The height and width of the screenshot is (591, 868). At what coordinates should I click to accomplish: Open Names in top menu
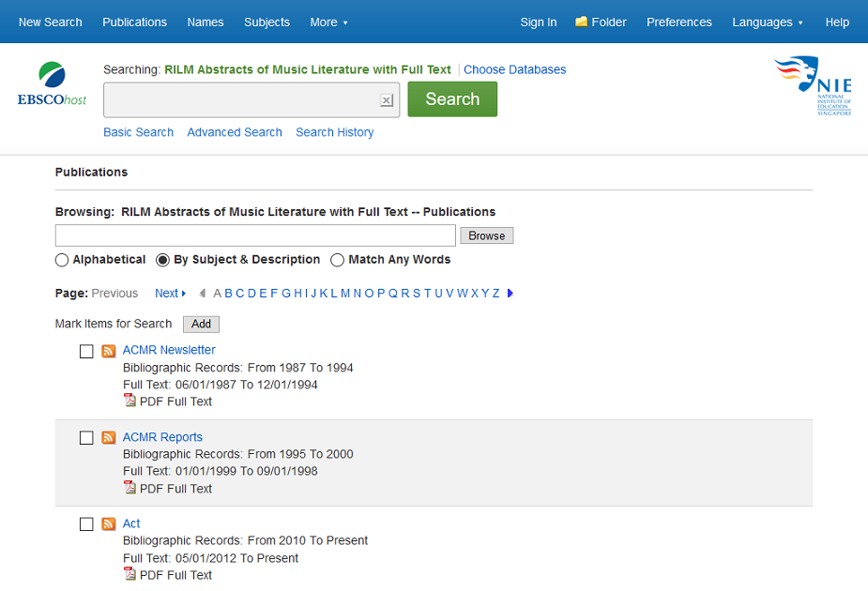[x=206, y=23]
